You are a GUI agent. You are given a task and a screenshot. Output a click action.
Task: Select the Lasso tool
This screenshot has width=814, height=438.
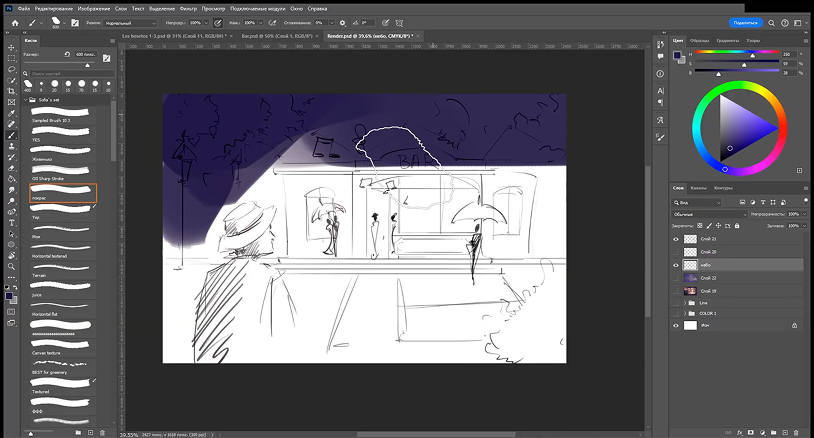(11, 69)
